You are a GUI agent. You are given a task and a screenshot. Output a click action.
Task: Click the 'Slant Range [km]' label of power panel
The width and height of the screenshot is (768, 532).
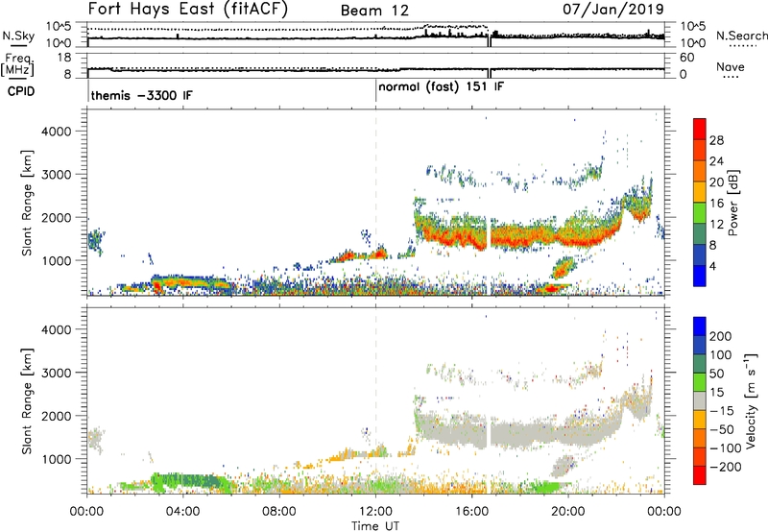[27, 203]
